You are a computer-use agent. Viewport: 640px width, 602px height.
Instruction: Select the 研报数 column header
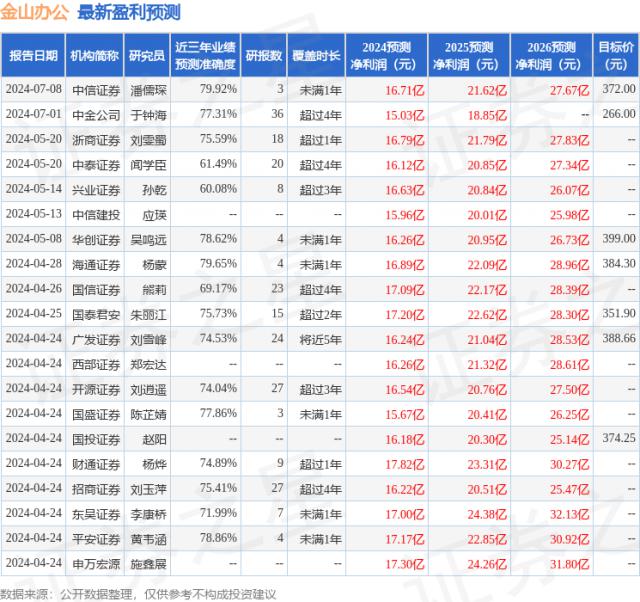pyautogui.click(x=264, y=56)
